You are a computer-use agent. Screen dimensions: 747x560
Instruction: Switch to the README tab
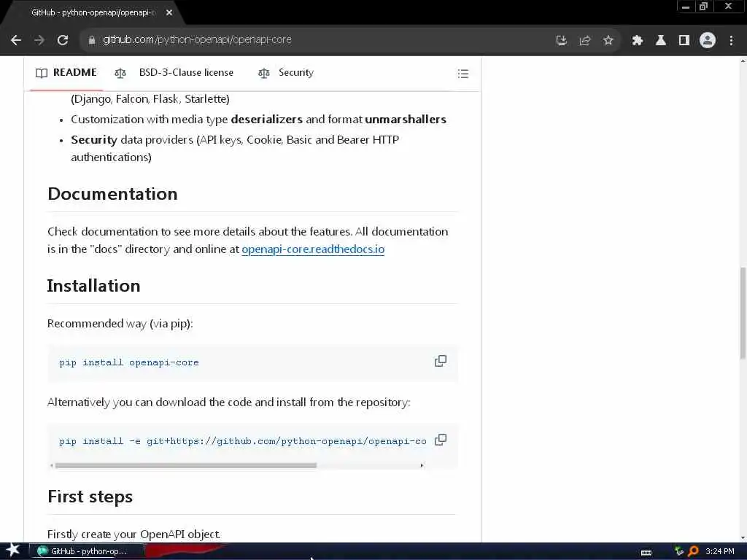[66, 73]
